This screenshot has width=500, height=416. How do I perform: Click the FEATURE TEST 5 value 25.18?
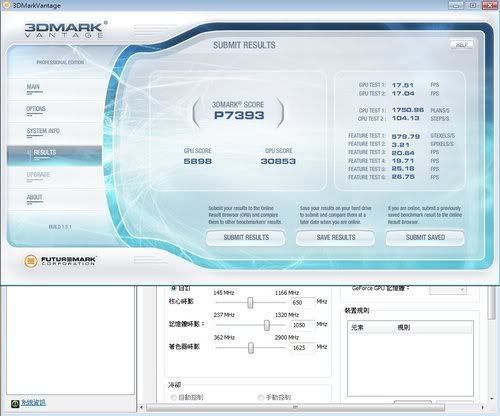click(x=403, y=169)
